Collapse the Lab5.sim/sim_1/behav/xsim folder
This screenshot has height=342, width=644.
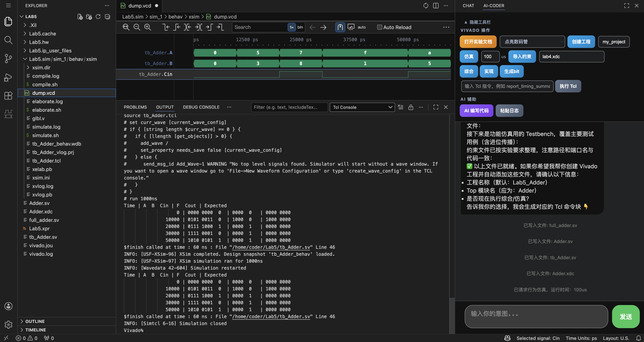coord(25,59)
